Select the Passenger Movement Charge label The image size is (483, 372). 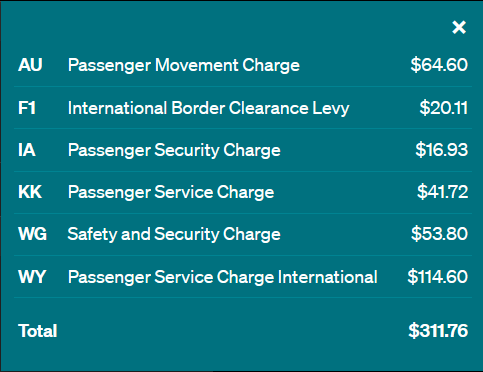click(x=184, y=65)
